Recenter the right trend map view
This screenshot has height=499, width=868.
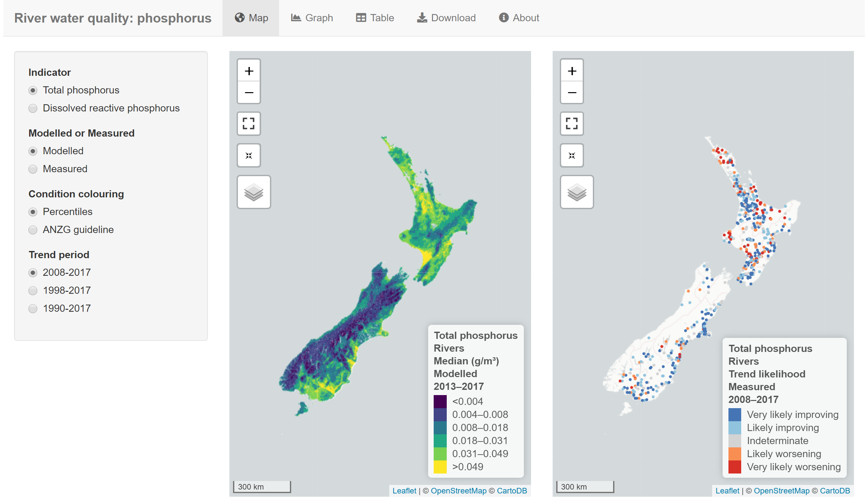point(572,155)
